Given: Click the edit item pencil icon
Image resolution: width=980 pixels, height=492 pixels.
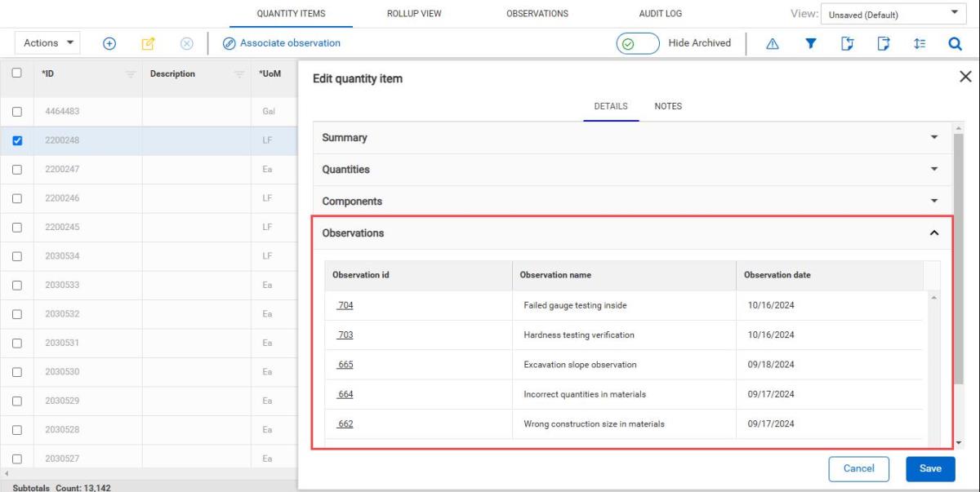Looking at the screenshot, I should (149, 43).
